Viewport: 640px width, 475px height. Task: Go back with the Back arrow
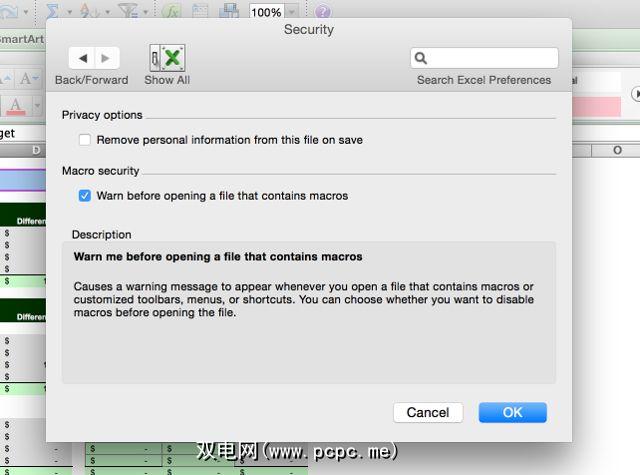[82, 59]
